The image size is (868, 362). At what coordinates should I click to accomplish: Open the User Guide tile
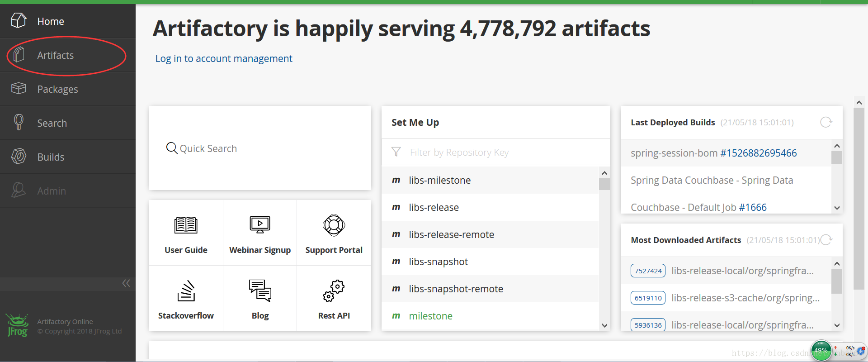(186, 233)
